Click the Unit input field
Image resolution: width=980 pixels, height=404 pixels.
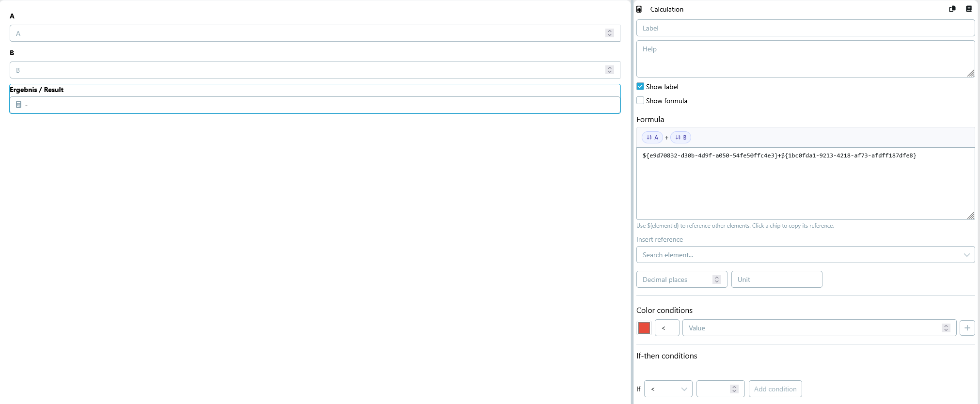click(x=777, y=280)
